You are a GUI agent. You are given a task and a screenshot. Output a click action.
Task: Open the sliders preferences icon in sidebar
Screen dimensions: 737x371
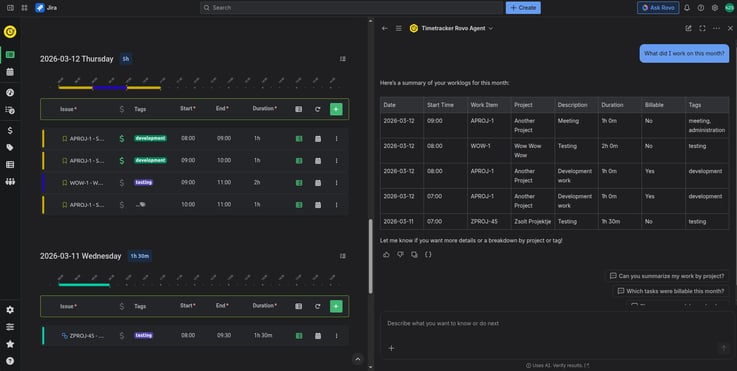(10, 327)
